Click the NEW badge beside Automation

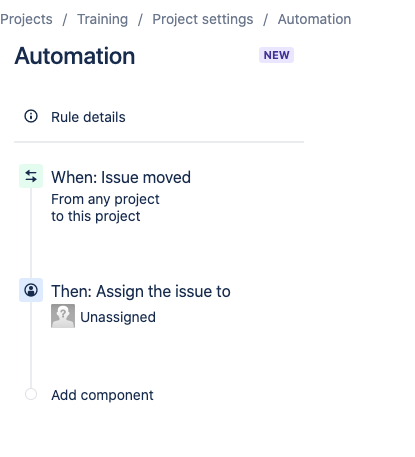pos(276,55)
